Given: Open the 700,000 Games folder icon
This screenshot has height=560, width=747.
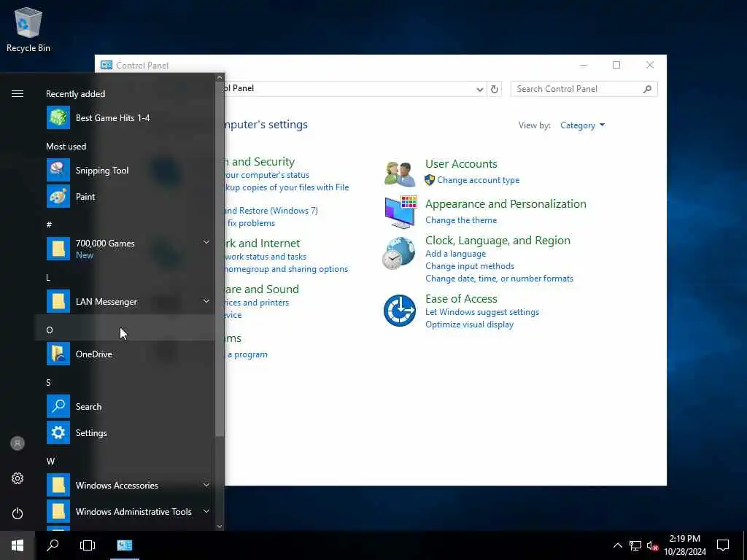Looking at the screenshot, I should [x=58, y=249].
